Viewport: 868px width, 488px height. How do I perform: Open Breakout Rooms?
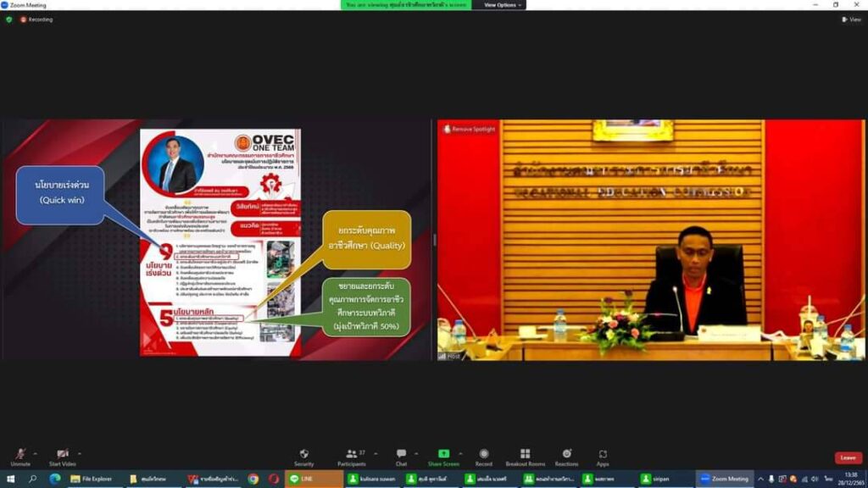[525, 455]
